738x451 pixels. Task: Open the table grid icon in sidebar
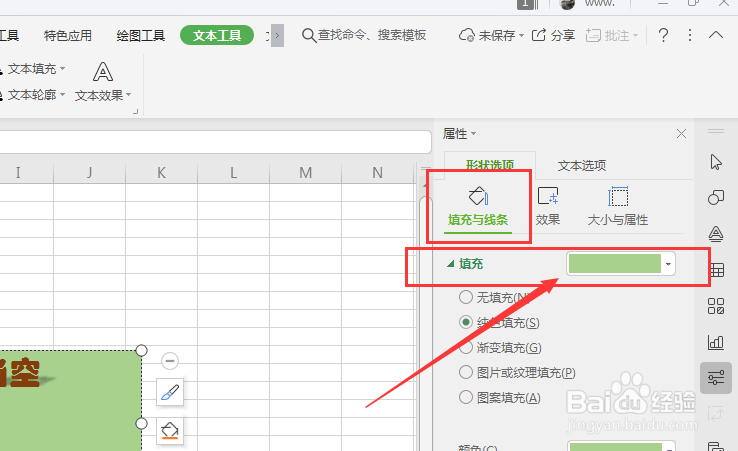[717, 270]
